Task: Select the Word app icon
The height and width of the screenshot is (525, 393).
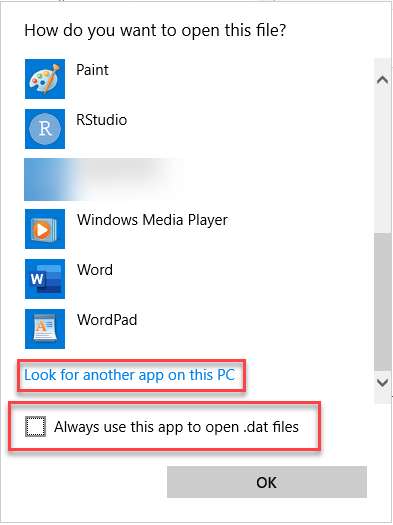Action: pos(45,279)
